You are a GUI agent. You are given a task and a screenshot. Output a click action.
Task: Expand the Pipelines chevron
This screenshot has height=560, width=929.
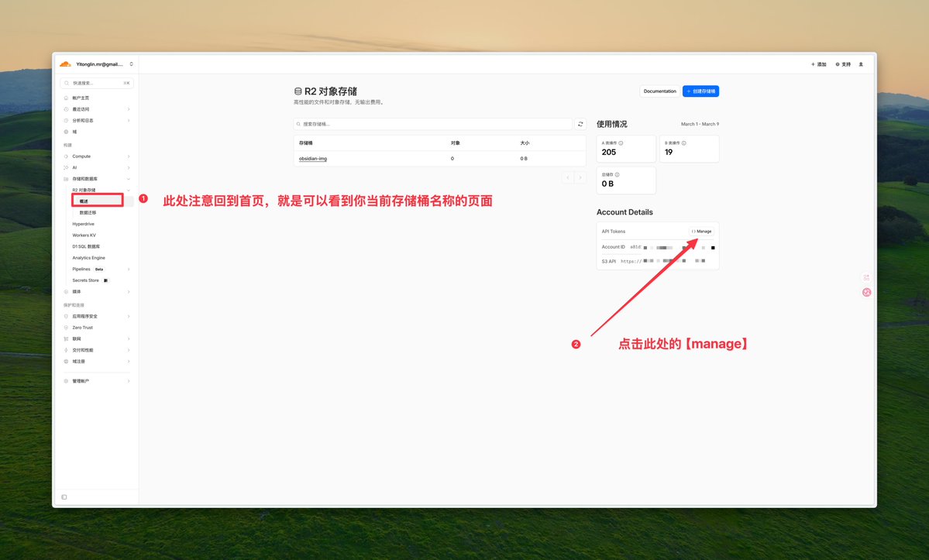[129, 269]
